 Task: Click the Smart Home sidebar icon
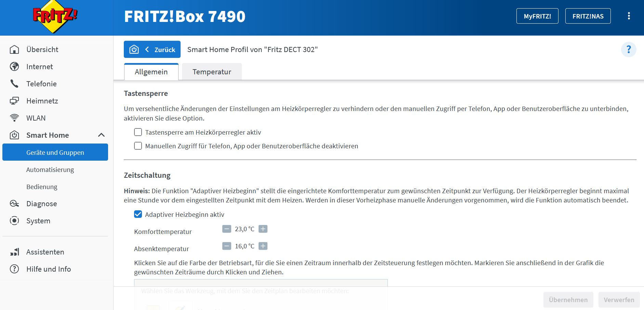pos(14,135)
